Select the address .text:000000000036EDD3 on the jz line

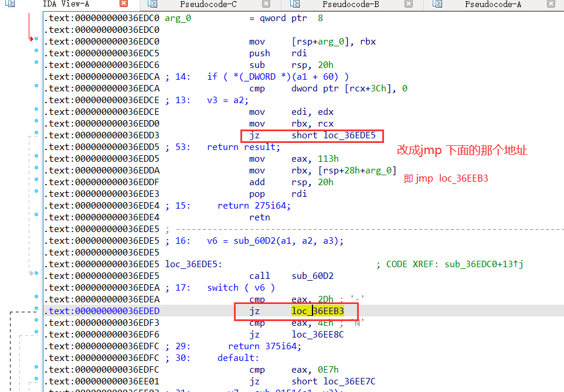pyautogui.click(x=102, y=135)
